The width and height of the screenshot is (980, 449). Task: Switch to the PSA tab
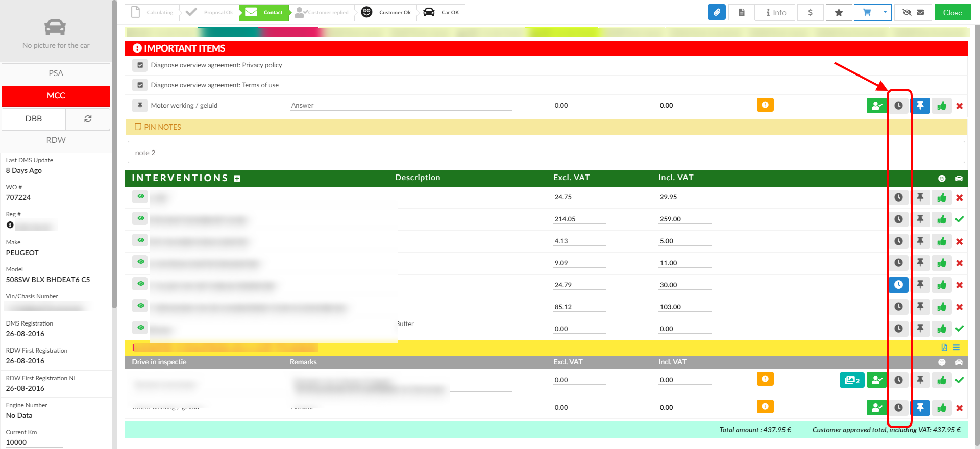click(56, 73)
